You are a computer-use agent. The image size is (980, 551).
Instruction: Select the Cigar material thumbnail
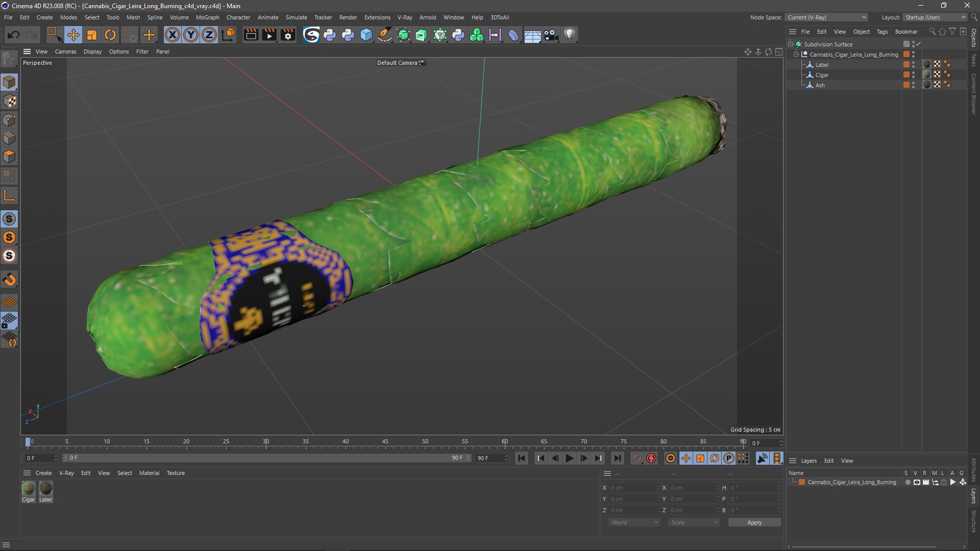coord(29,488)
